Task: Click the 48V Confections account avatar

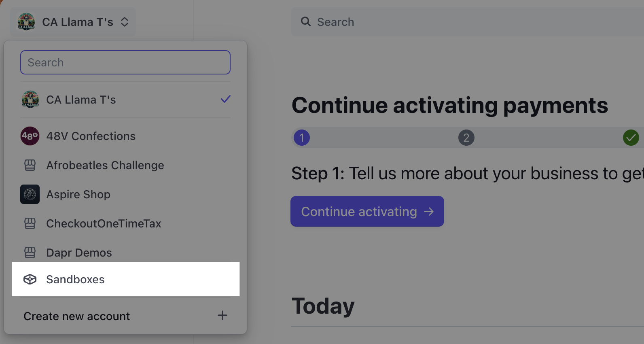Action: [30, 136]
